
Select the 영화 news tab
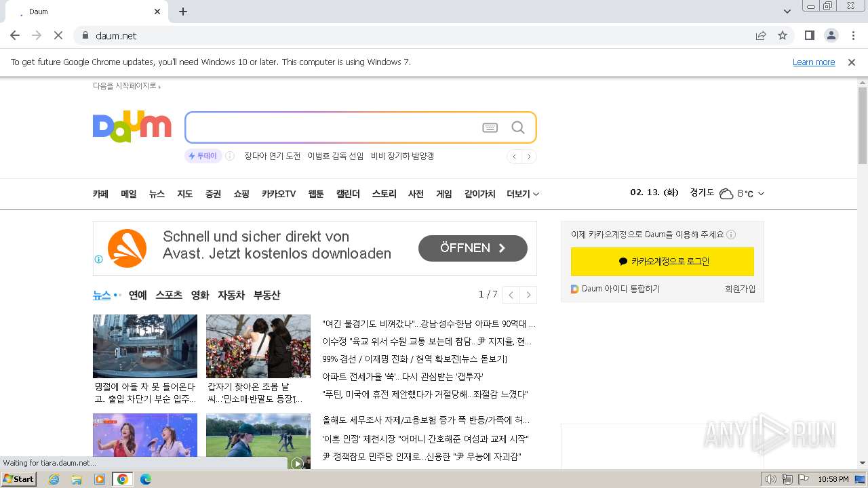tap(200, 295)
